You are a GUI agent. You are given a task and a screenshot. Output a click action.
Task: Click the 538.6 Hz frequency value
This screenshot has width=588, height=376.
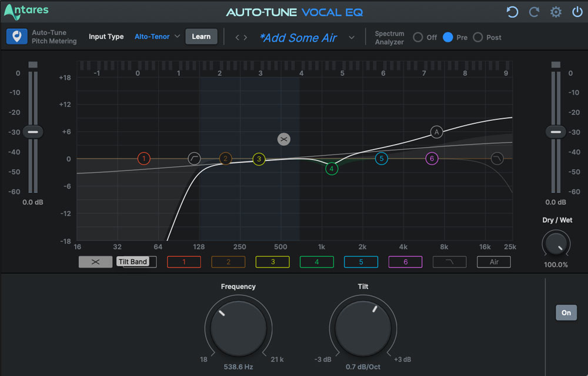point(239,367)
